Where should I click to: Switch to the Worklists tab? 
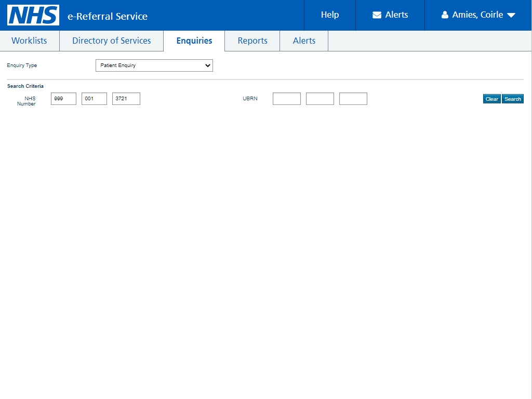[30, 41]
